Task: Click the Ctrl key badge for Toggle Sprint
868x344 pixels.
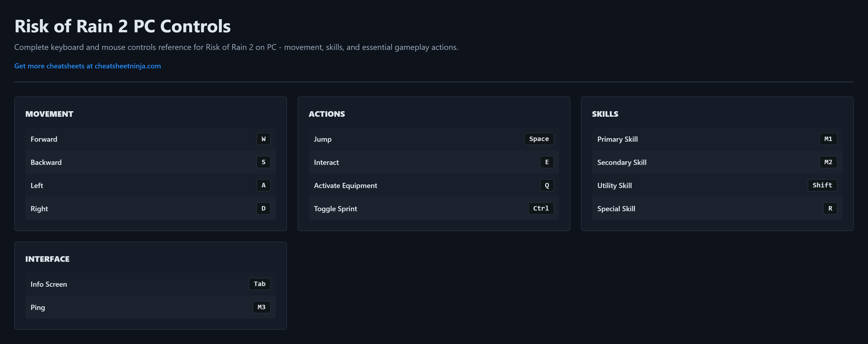Action: point(540,209)
